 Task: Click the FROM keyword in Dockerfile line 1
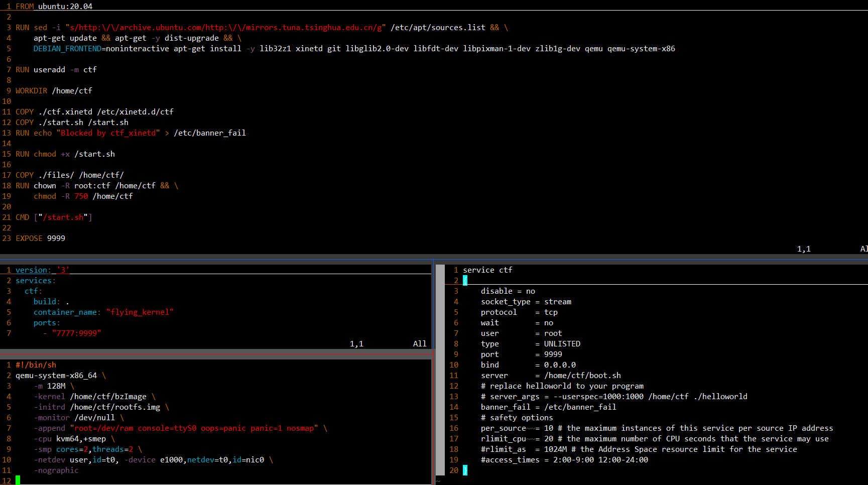click(25, 7)
